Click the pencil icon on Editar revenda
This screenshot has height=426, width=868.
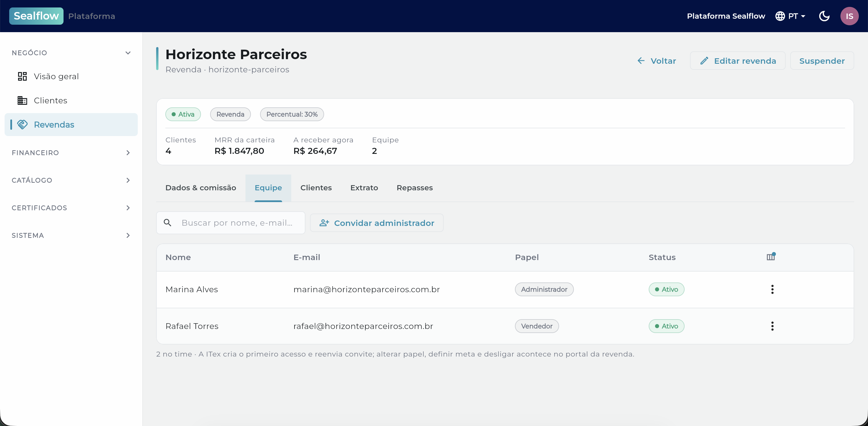click(704, 61)
